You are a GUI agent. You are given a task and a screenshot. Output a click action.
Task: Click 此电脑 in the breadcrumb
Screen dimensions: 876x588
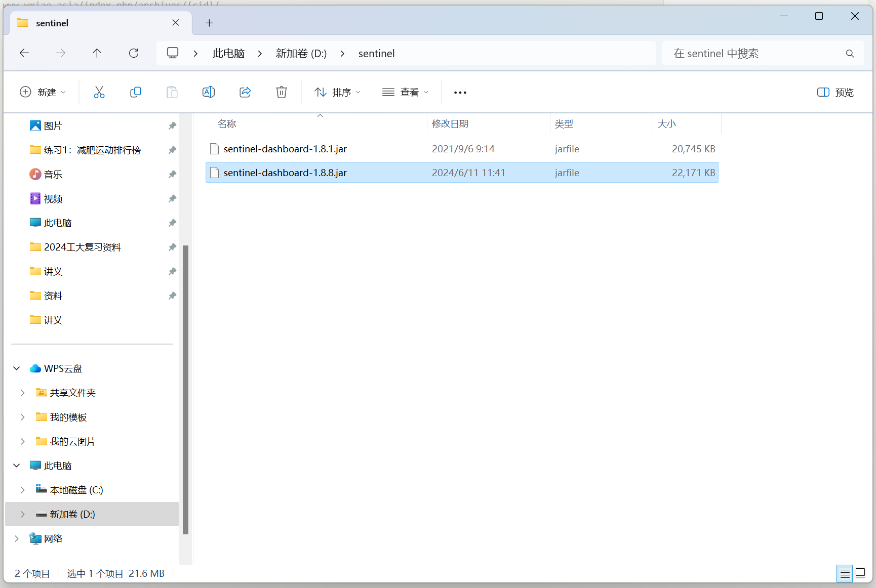pos(229,54)
